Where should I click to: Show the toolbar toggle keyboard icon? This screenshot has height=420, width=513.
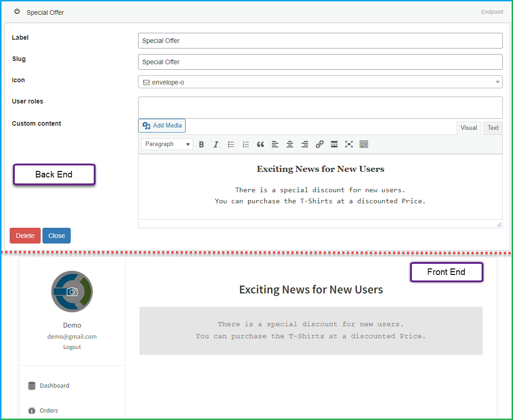[364, 144]
